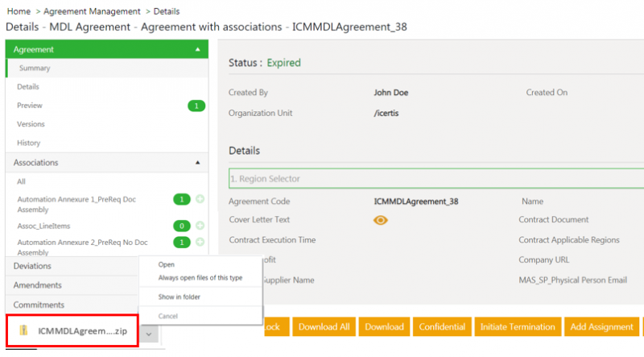This screenshot has height=357, width=644.
Task: Click the Contract Applicable Regions label
Action: 569,240
